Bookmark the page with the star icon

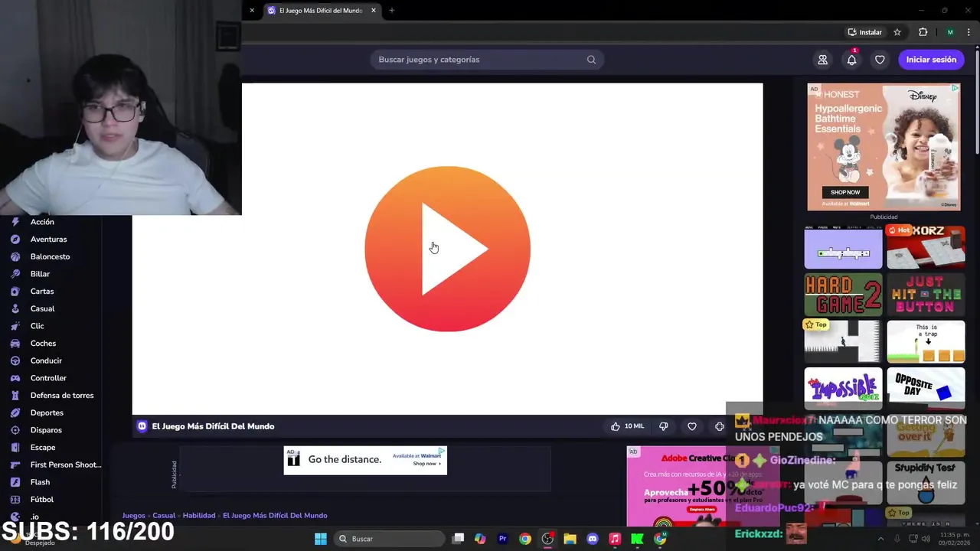tap(897, 32)
